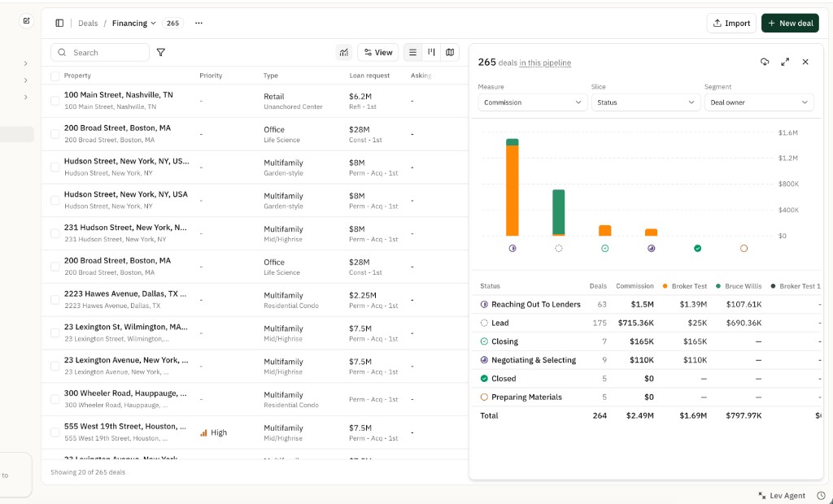Click the Closing chart axis icon
This screenshot has height=504, width=833.
pos(604,248)
